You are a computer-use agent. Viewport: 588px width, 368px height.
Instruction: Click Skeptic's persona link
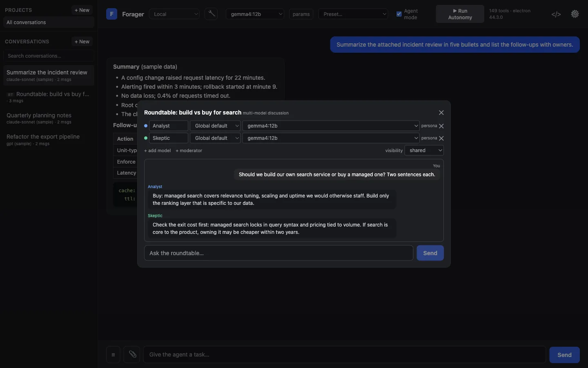[429, 138]
